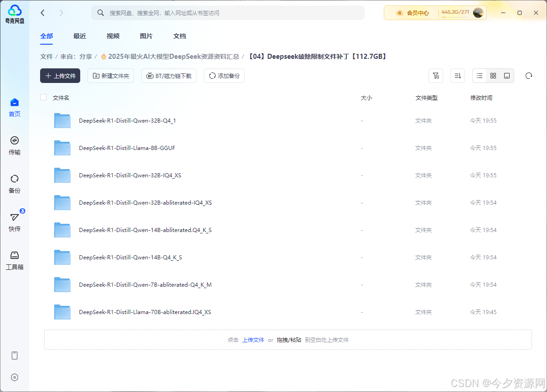Click the user avatar picture
The width and height of the screenshot is (547, 392).
pos(478,13)
